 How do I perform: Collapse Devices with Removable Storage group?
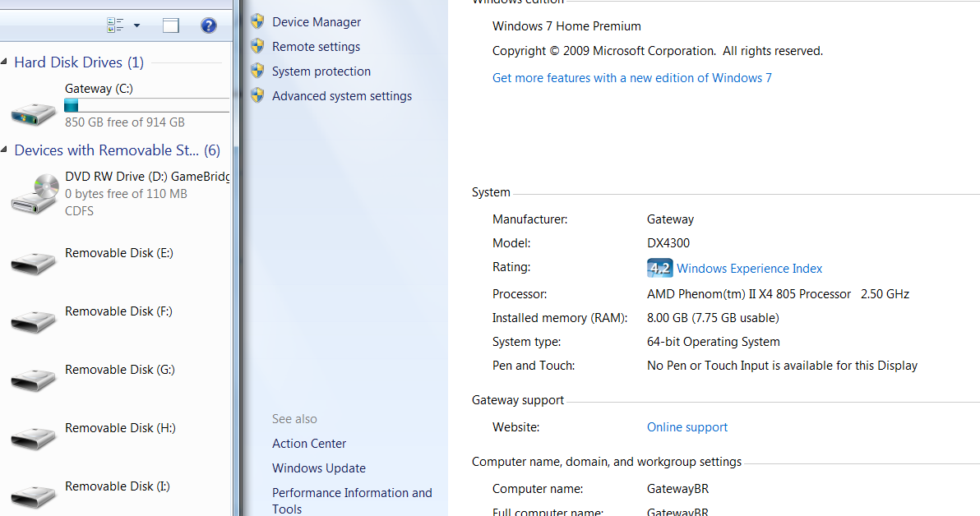[x=5, y=150]
